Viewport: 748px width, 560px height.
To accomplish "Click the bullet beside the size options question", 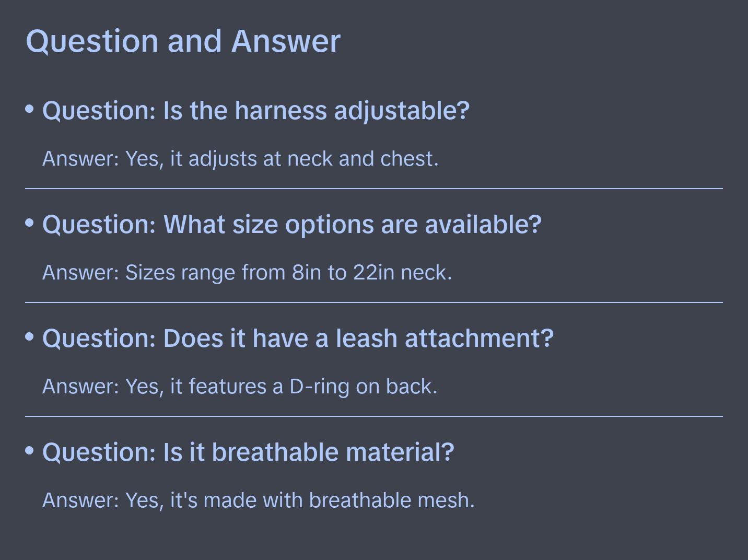I will tap(30, 223).
